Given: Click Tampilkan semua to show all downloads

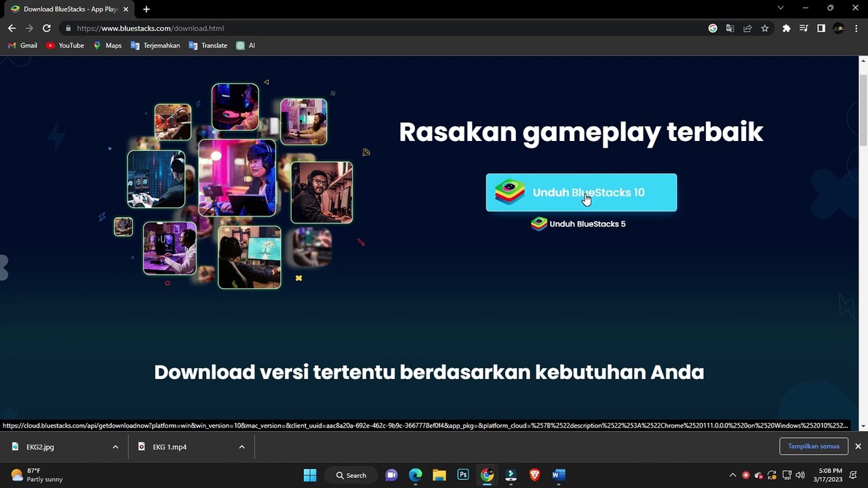Looking at the screenshot, I should coord(814,446).
